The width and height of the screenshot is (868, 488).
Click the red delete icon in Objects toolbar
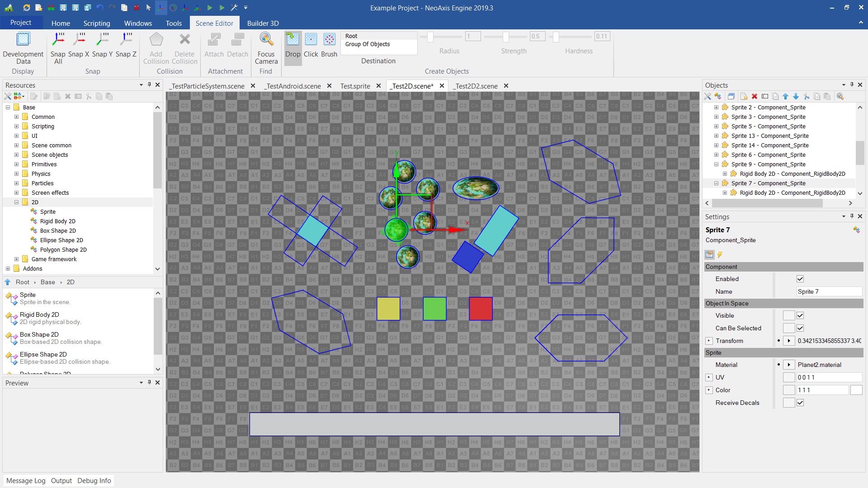754,96
